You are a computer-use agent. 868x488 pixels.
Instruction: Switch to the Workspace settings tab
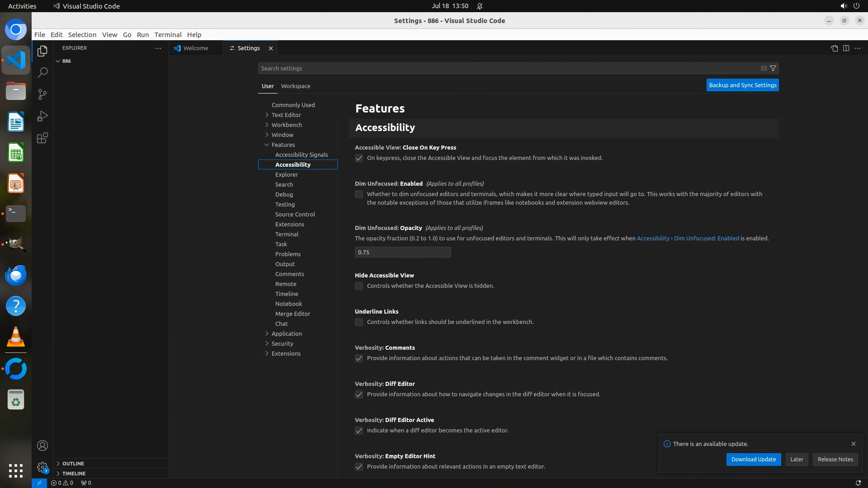pos(295,86)
